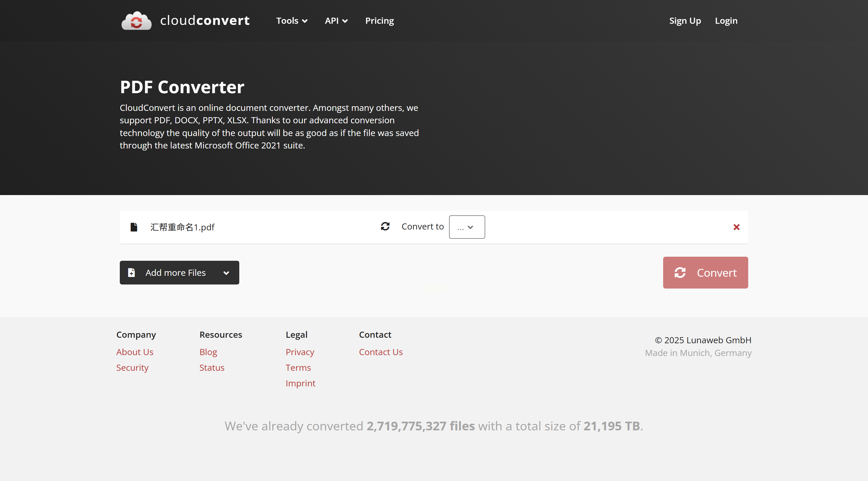Visit the Blog link

[x=208, y=352]
